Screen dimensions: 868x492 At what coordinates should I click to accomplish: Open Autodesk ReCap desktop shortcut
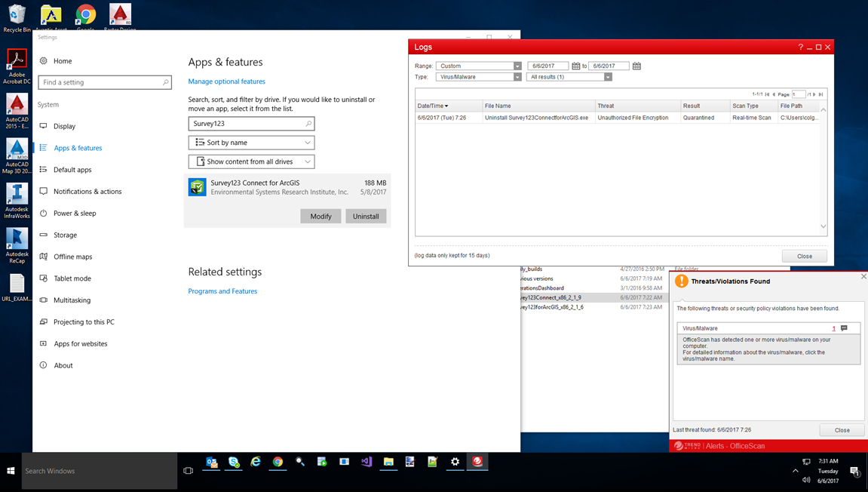pyautogui.click(x=17, y=246)
